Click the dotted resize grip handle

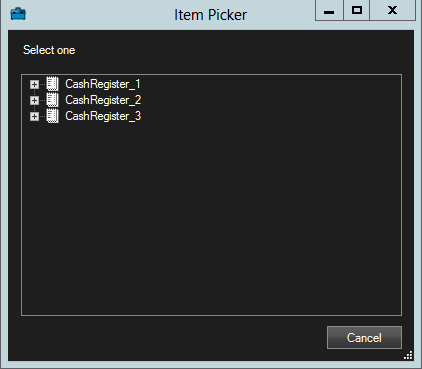pos(408,355)
